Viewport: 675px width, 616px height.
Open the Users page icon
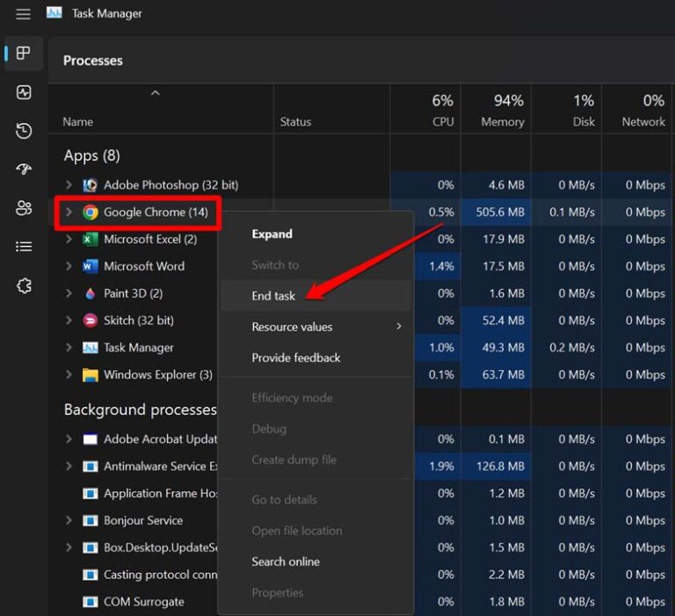(24, 208)
